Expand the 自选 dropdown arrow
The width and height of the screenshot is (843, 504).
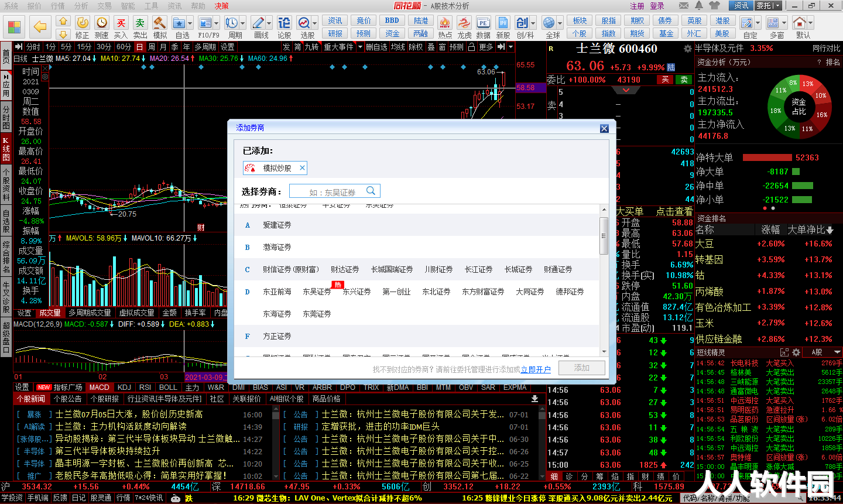[190, 23]
